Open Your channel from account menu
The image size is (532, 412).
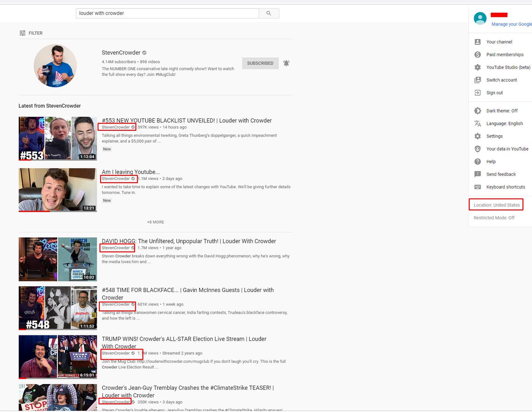point(500,42)
